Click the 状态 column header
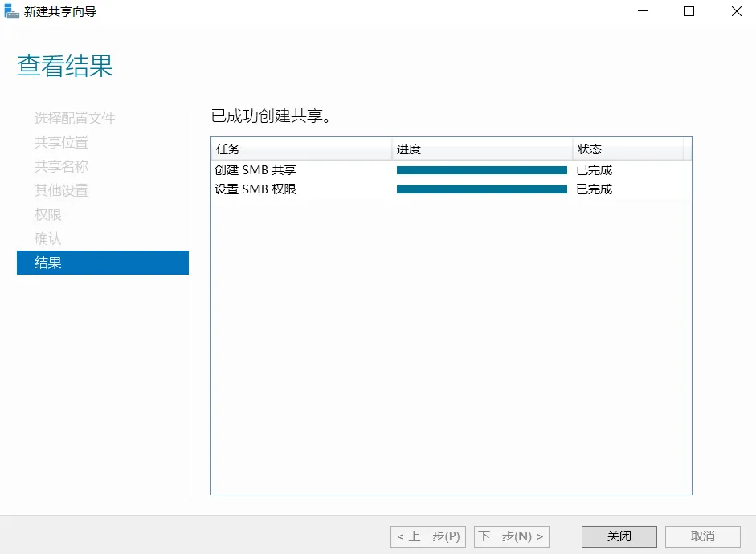 pyautogui.click(x=627, y=149)
